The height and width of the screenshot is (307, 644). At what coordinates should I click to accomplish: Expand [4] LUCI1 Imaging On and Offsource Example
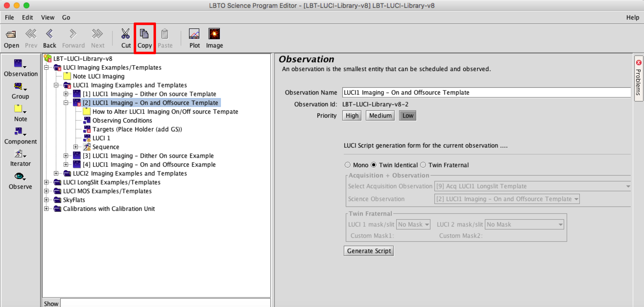tap(66, 164)
